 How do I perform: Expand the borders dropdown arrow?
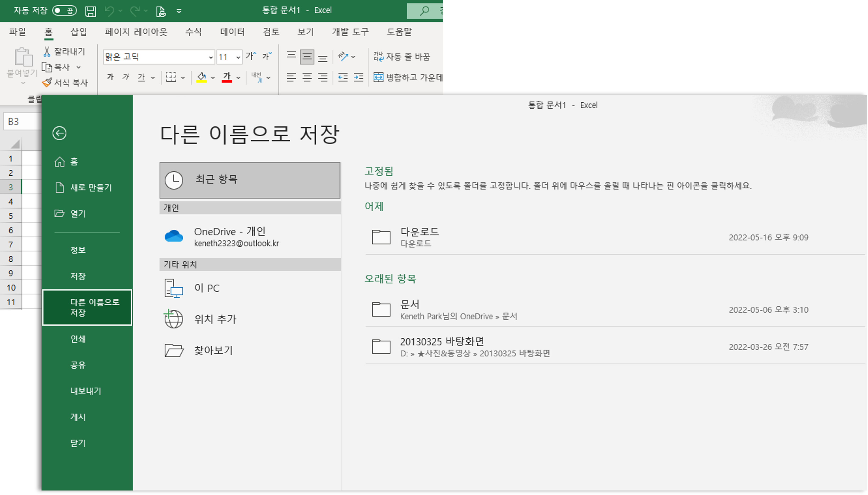183,78
